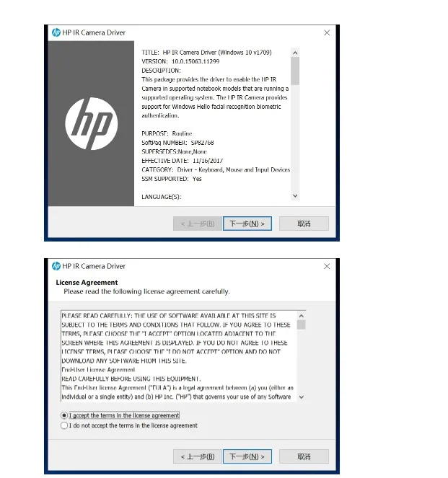Click 下一步(N) in the License Agreement dialog

(x=247, y=456)
